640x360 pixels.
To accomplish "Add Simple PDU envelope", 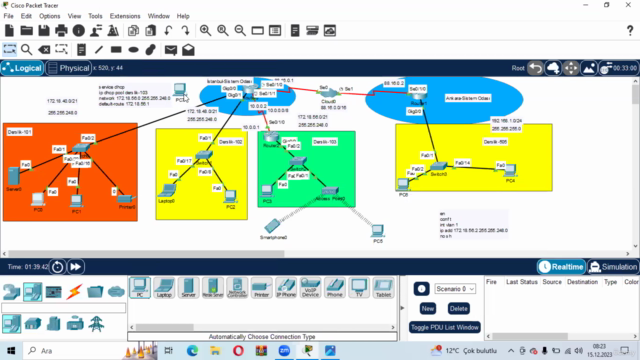I will (171, 50).
